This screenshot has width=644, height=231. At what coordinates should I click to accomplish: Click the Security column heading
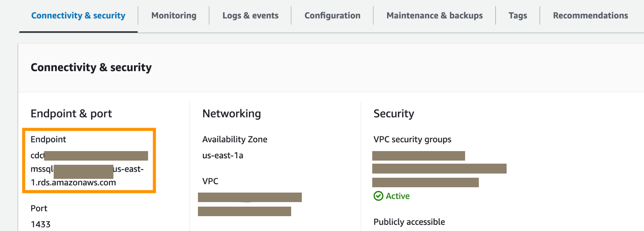click(x=394, y=113)
